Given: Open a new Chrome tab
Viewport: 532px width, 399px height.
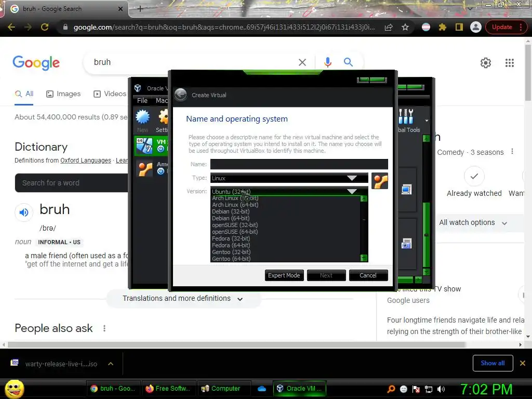Looking at the screenshot, I should tap(140, 9).
